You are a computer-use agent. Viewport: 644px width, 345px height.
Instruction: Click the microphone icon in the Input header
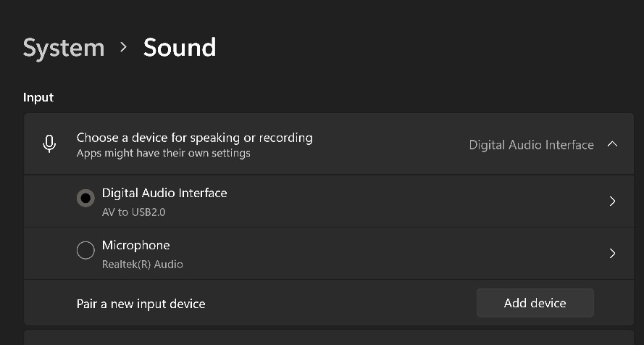tap(49, 144)
